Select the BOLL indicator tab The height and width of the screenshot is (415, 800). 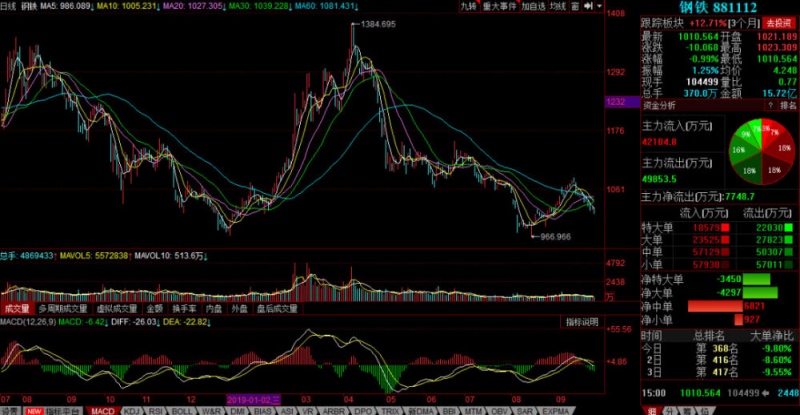[x=183, y=410]
